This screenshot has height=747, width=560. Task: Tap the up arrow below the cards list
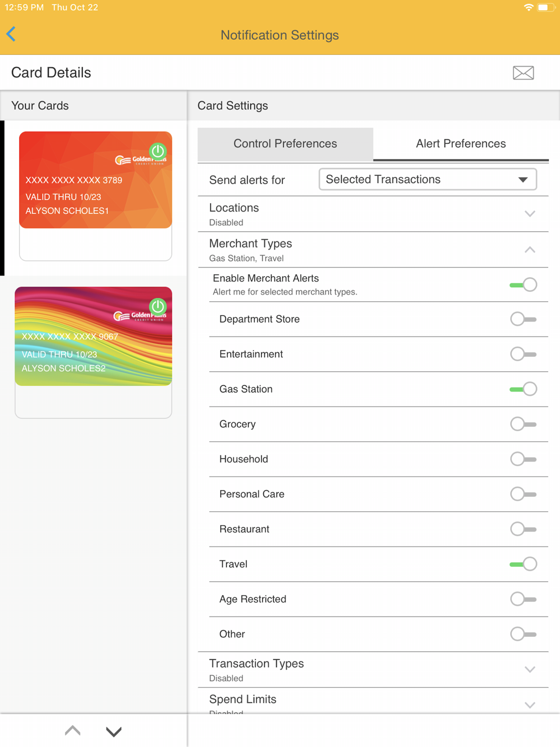click(x=73, y=731)
